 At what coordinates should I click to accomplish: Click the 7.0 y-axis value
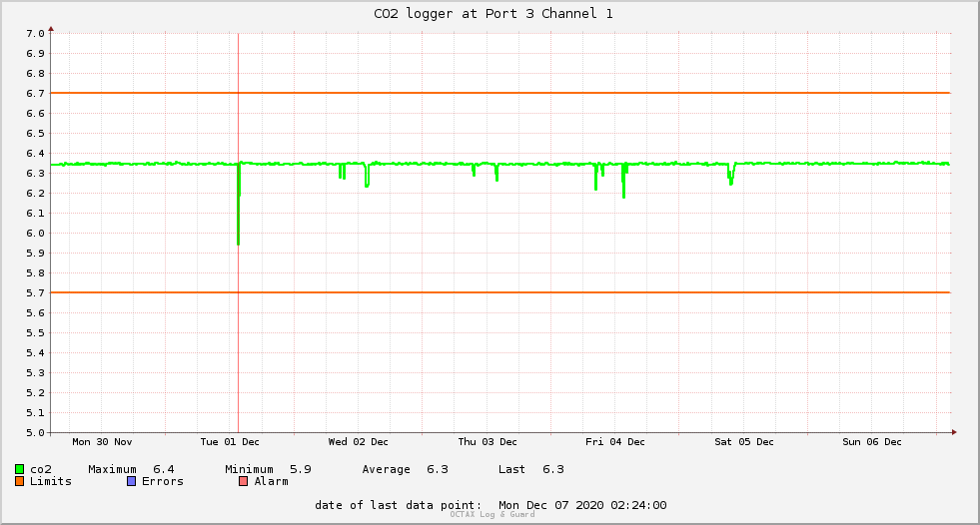(x=35, y=34)
